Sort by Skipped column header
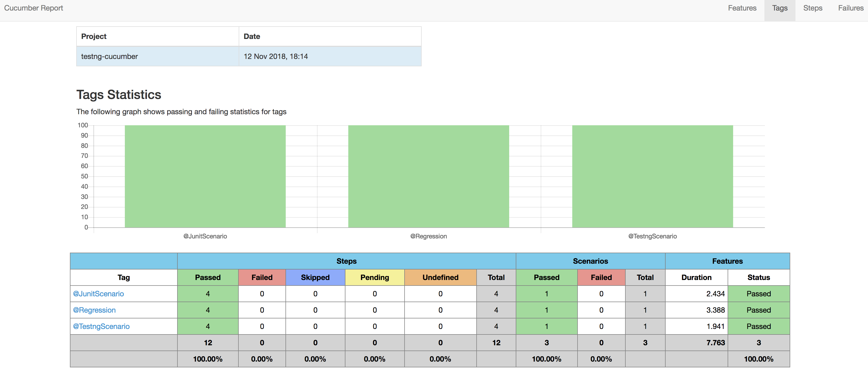The height and width of the screenshot is (370, 868). [315, 278]
